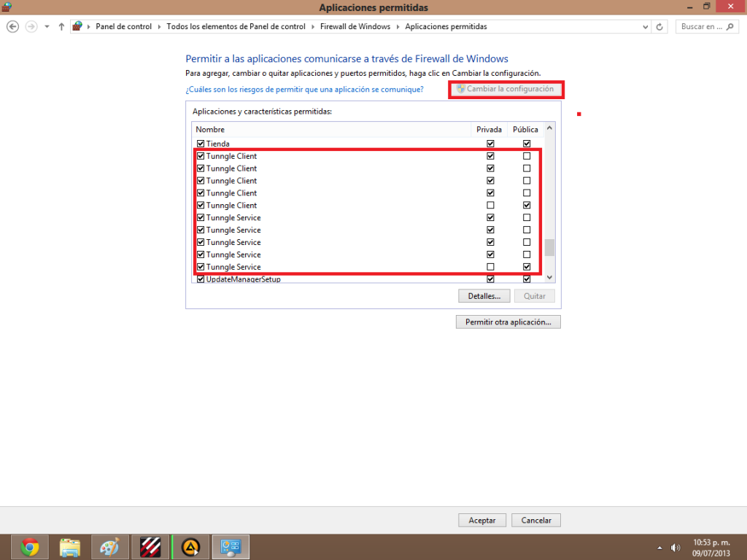The width and height of the screenshot is (747, 560).
Task: Click the Detalles... button
Action: (484, 296)
